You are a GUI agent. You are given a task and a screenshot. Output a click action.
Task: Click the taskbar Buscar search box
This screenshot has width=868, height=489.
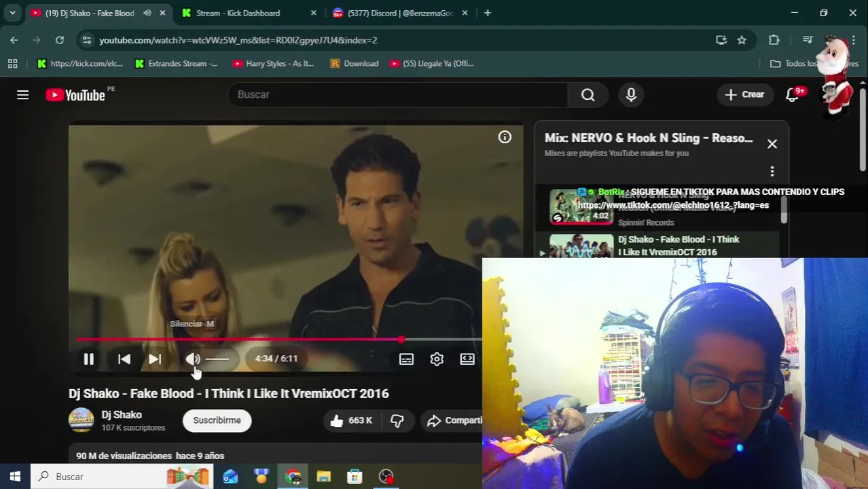(122, 477)
